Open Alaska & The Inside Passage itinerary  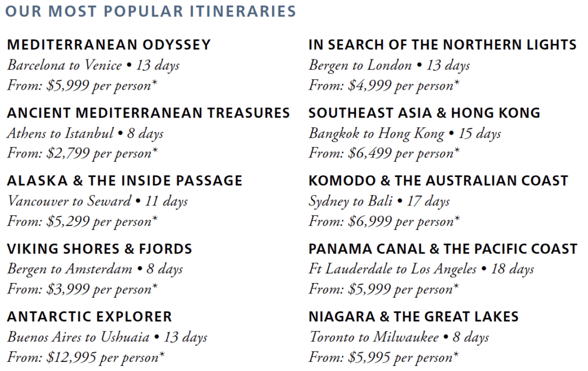125,181
